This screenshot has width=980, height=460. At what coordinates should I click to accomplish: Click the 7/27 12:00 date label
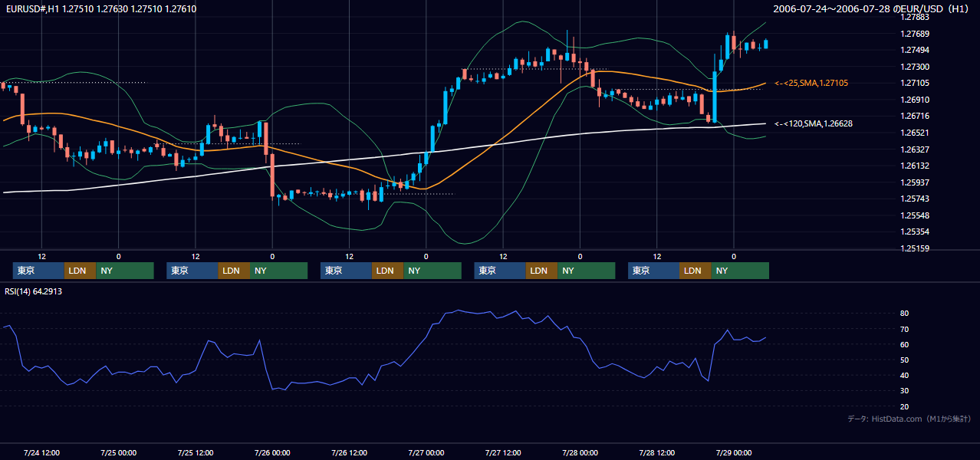coord(503,452)
